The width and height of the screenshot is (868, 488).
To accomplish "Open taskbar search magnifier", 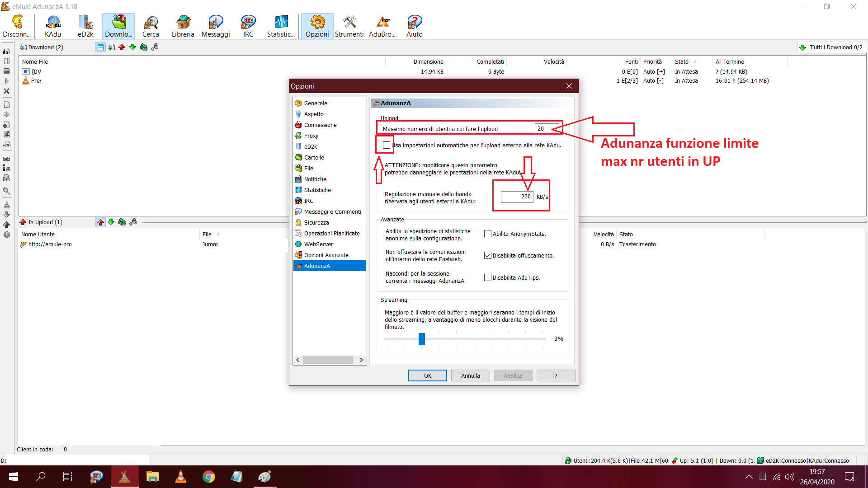I will click(41, 477).
